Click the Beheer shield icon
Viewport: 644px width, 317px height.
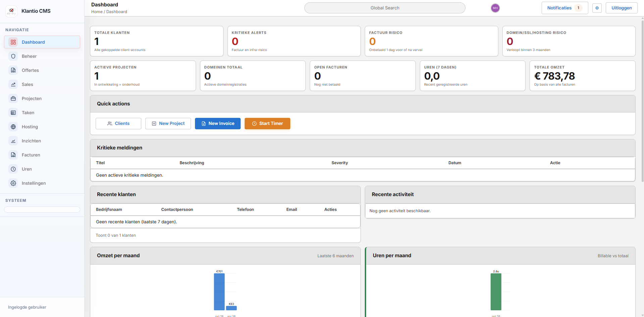coord(13,56)
